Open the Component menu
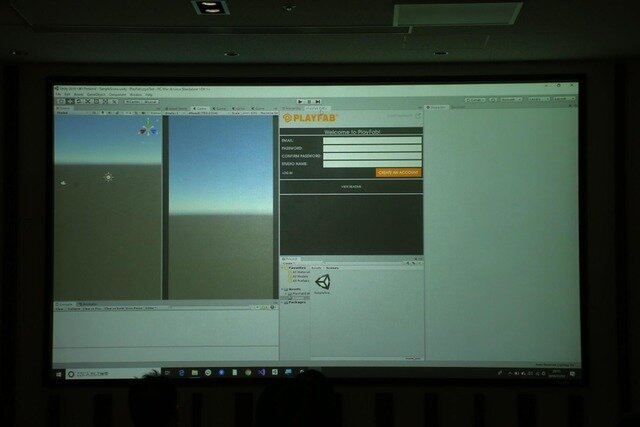The width and height of the screenshot is (640, 427). 117,94
